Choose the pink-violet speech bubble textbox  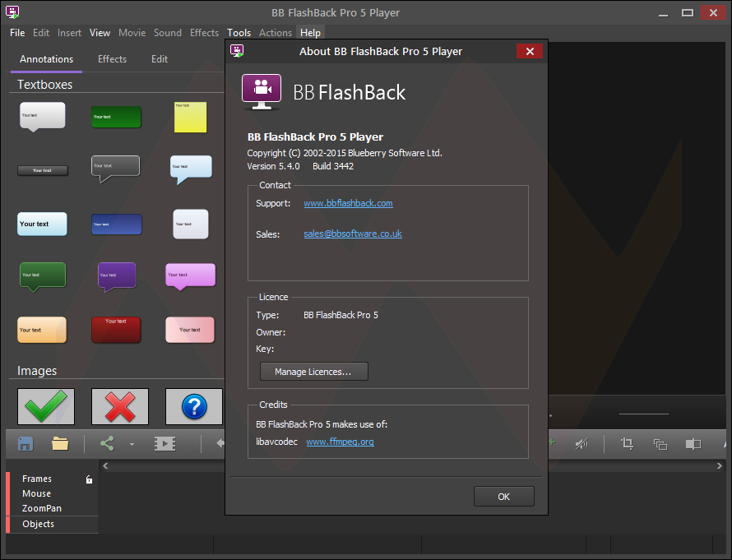pos(191,276)
